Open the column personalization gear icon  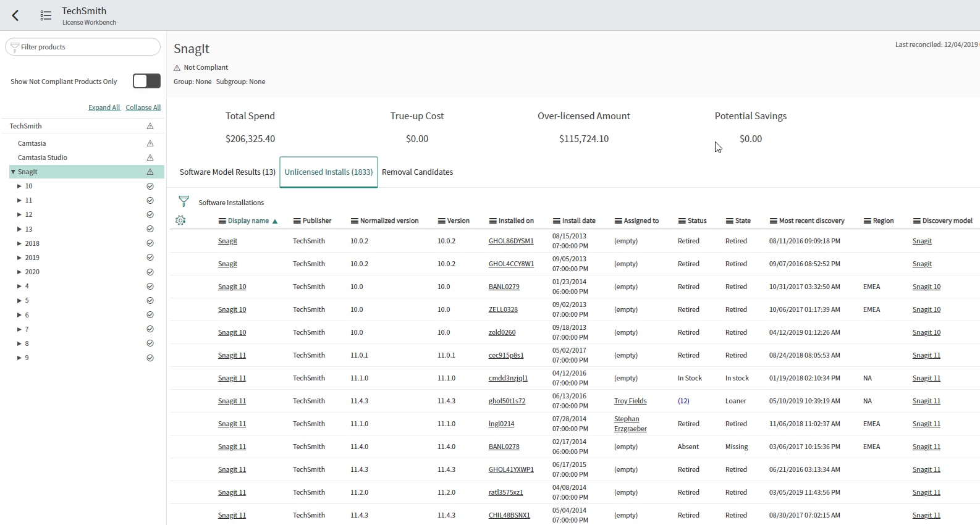pos(180,220)
